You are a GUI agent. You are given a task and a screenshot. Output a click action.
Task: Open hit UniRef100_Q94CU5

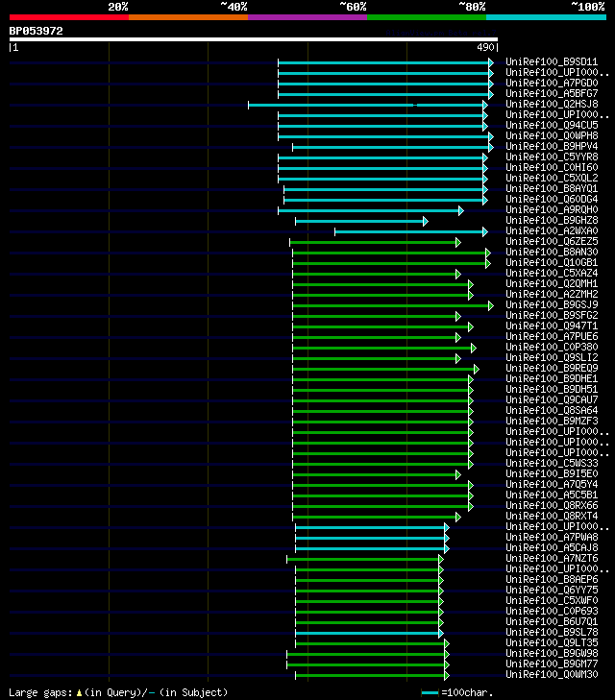tap(552, 125)
